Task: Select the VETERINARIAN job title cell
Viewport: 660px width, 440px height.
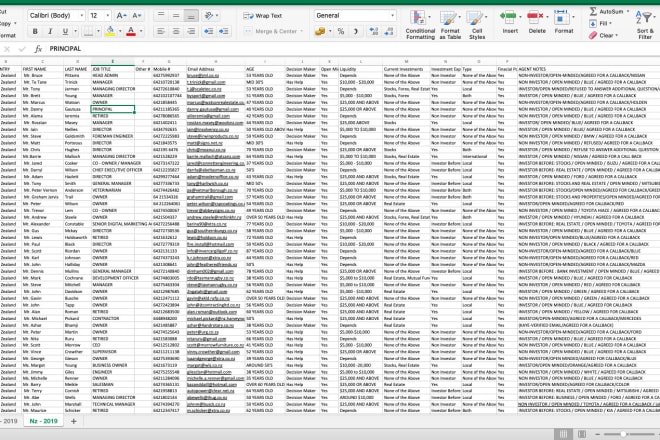Action: 112,190
